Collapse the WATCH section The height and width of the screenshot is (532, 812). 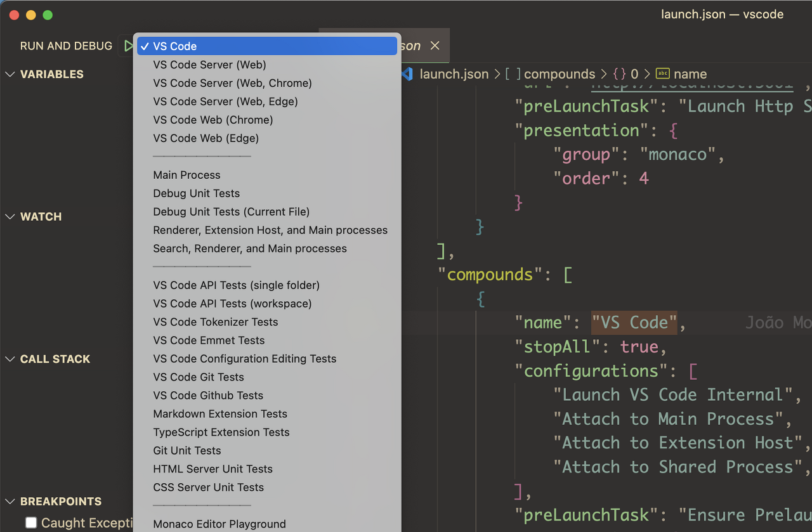pos(10,216)
